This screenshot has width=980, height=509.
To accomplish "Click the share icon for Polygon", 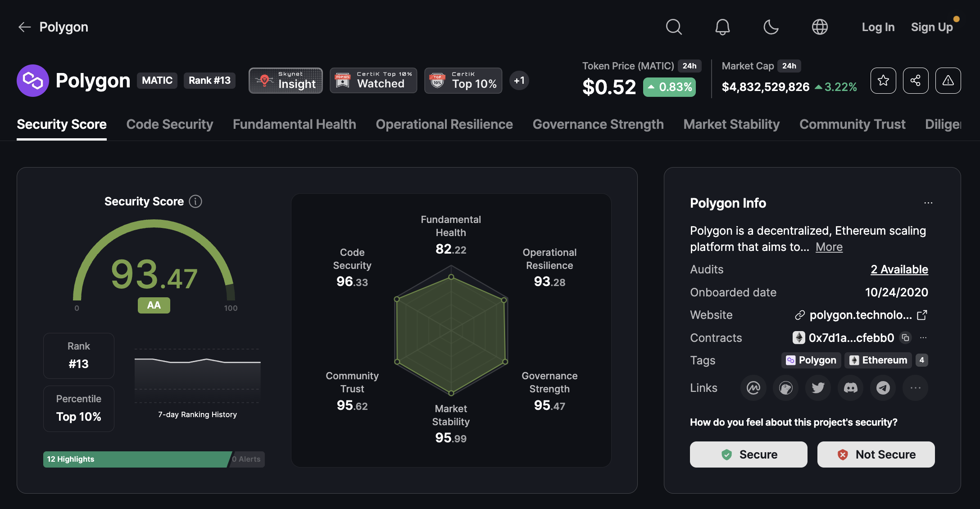I will click(915, 80).
